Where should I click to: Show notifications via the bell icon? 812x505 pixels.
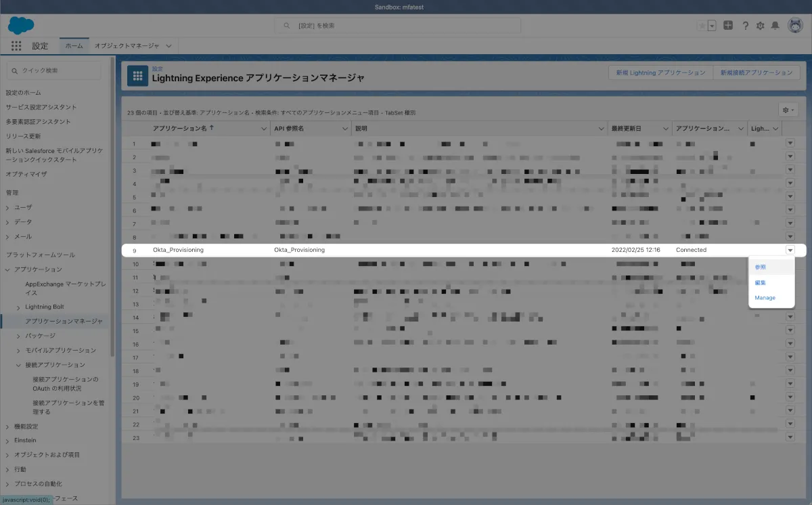(775, 26)
